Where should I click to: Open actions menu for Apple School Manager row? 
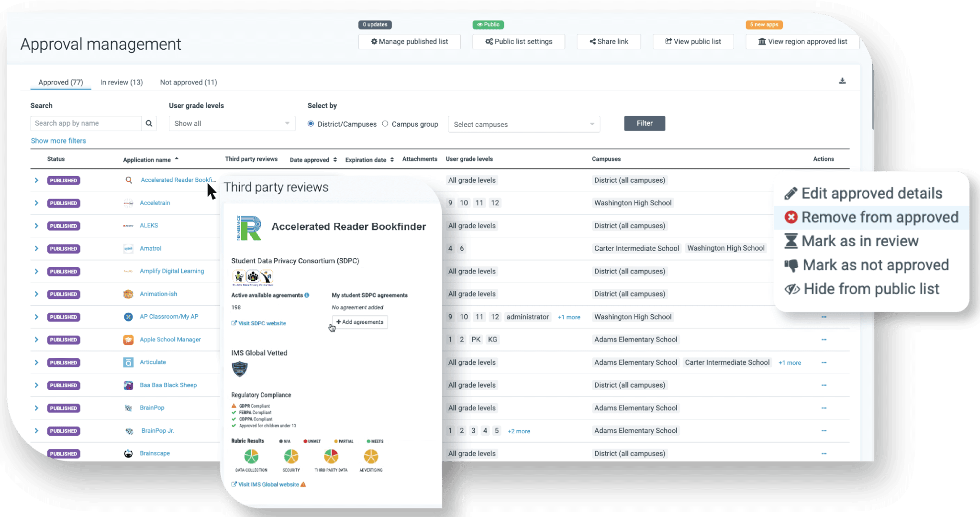point(824,340)
